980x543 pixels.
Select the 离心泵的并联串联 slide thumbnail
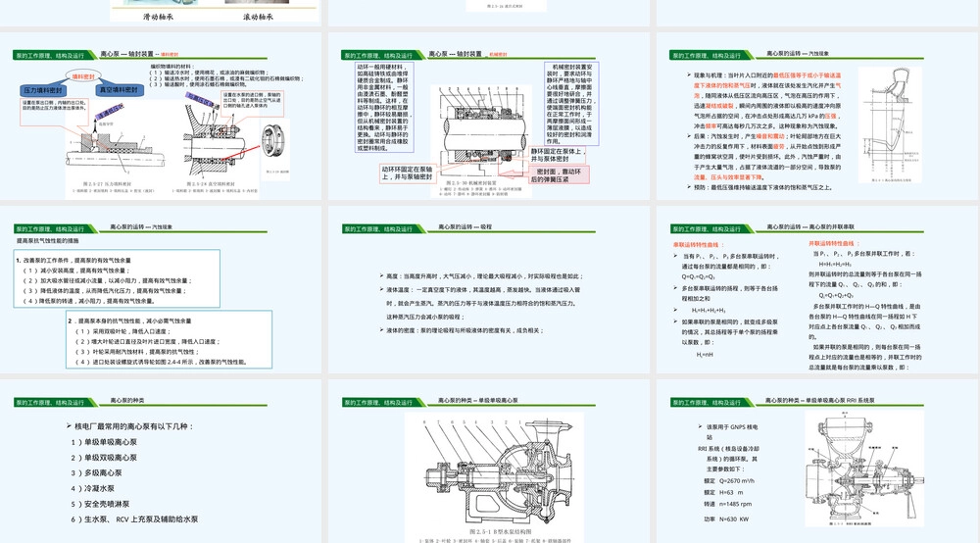(817, 290)
